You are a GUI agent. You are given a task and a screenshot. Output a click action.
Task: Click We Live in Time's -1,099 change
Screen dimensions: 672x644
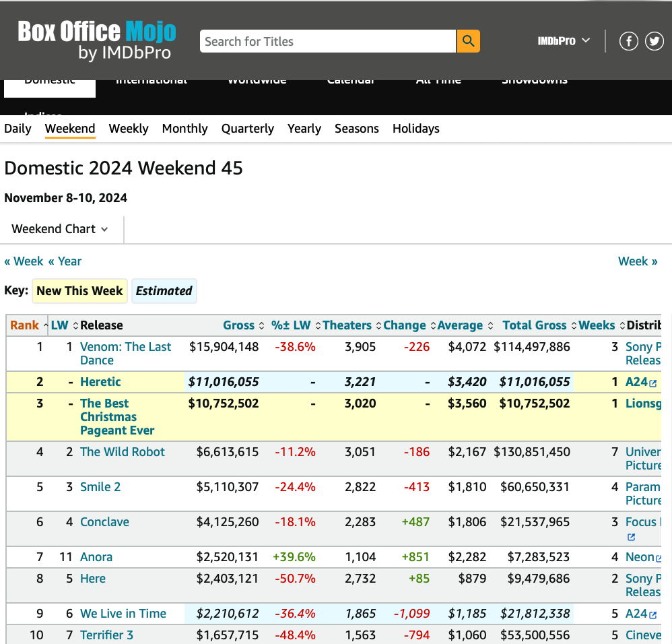click(x=411, y=614)
